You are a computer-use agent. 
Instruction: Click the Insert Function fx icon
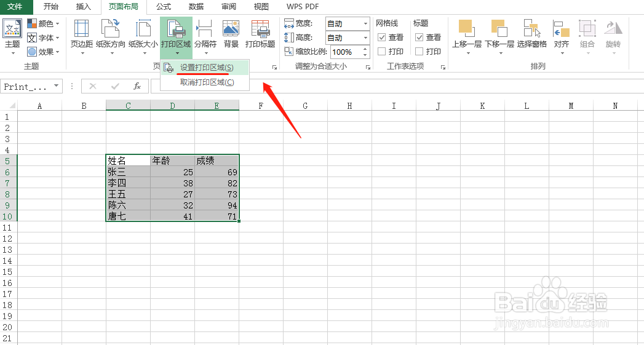137,86
